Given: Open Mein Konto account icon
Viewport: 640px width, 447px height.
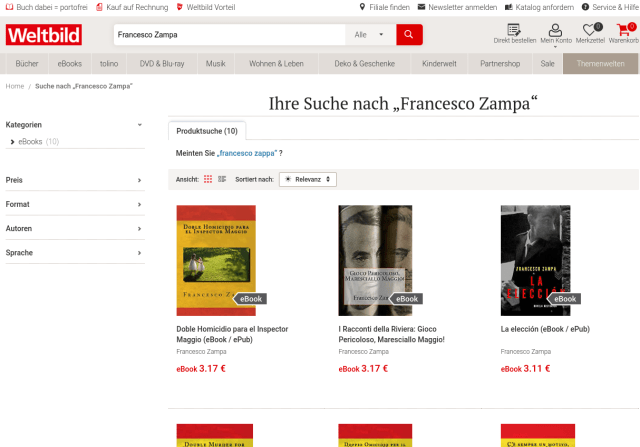Looking at the screenshot, I should coord(555,33).
